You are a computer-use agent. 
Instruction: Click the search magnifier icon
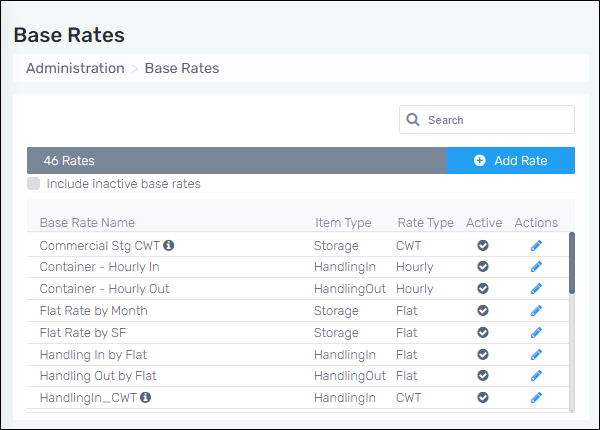click(412, 119)
